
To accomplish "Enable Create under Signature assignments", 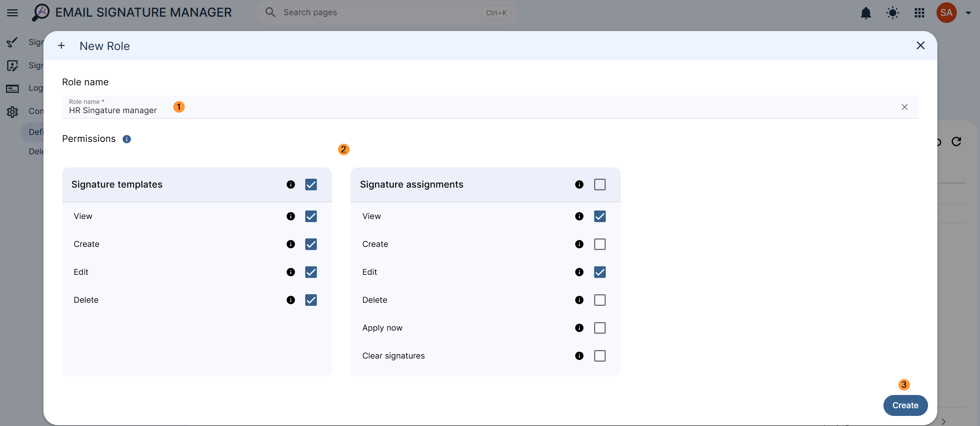I will (600, 244).
